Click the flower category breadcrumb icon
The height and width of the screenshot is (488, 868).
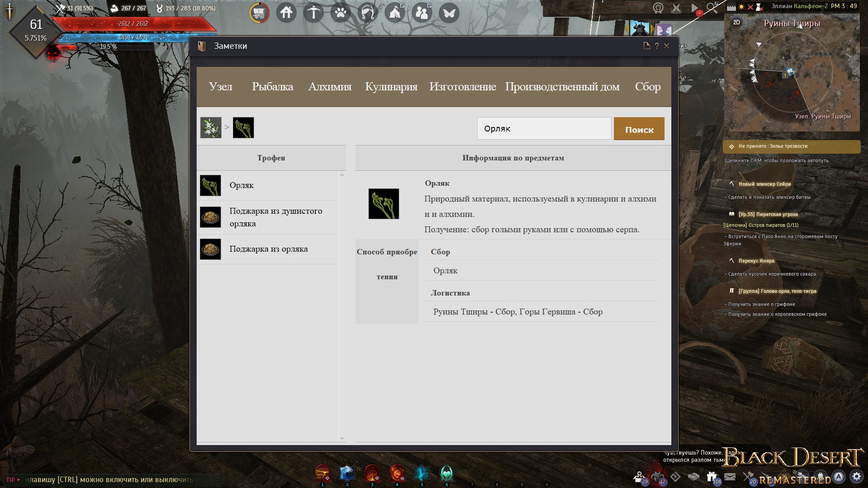(211, 128)
